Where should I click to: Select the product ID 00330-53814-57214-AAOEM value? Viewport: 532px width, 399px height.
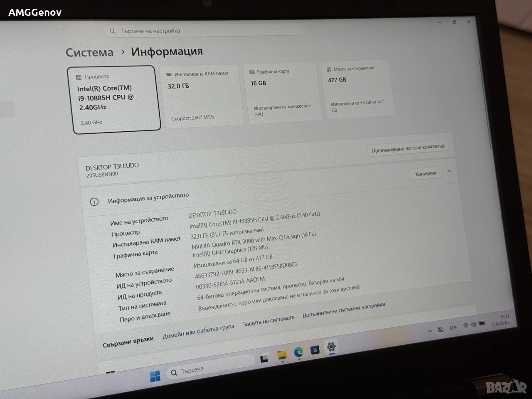pos(230,283)
